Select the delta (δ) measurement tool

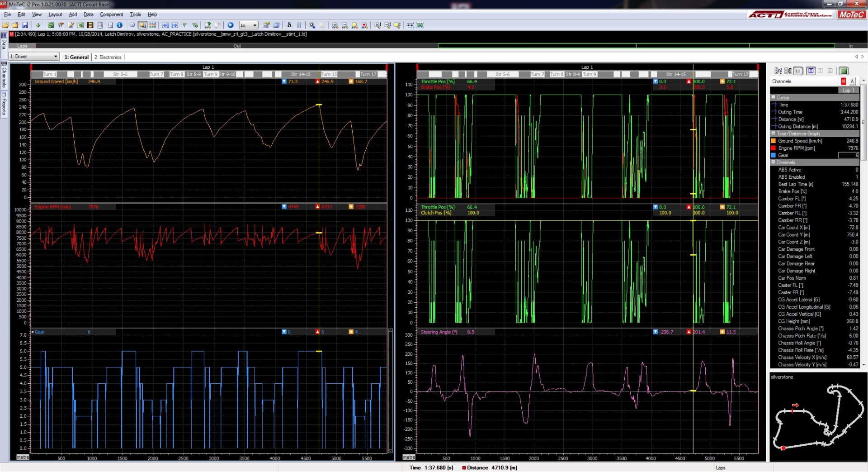pos(288,26)
